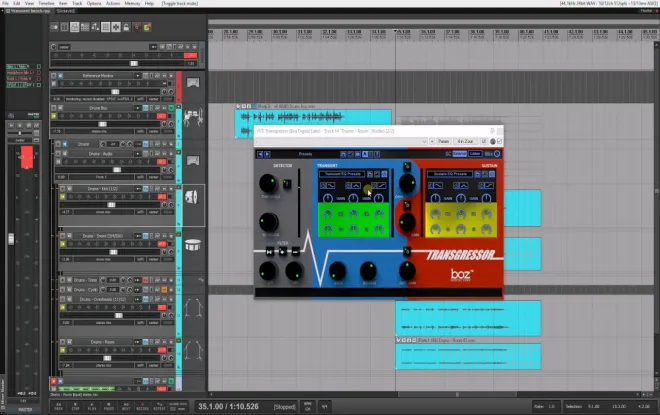Open Drums Bus track dropdown arrow
This screenshot has width=660, height=415.
tap(137, 108)
